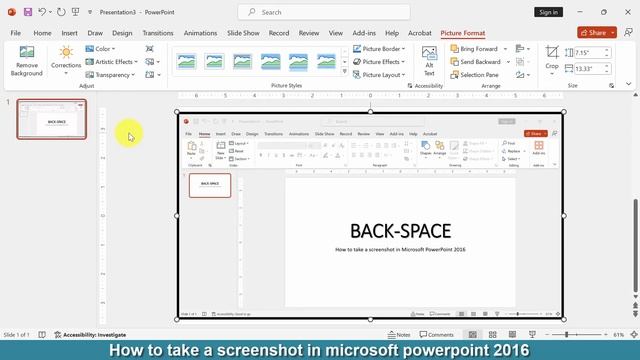Start Slide Show from status bar

[x=532, y=335]
